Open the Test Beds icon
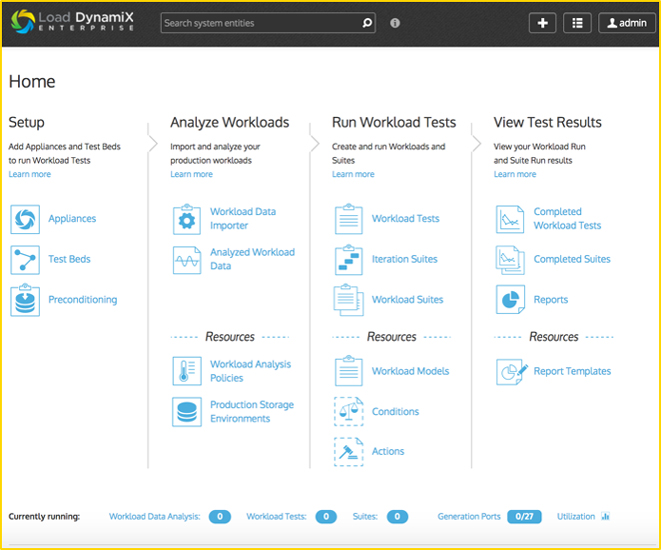 click(x=25, y=260)
